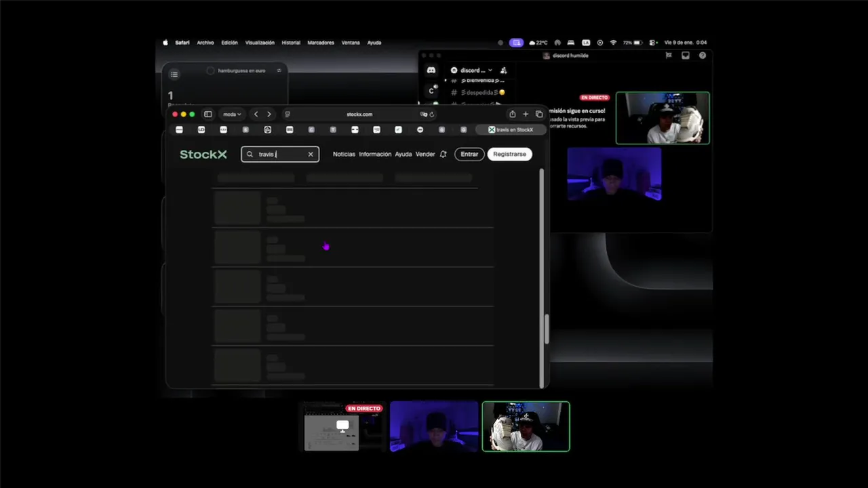Click the StockX logo
868x488 pixels.
pyautogui.click(x=203, y=155)
